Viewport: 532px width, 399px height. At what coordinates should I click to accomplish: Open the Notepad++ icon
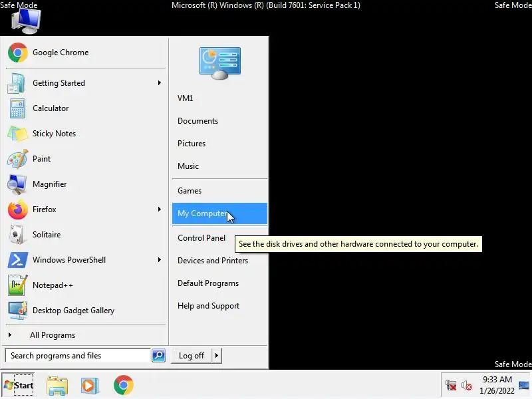(x=17, y=285)
